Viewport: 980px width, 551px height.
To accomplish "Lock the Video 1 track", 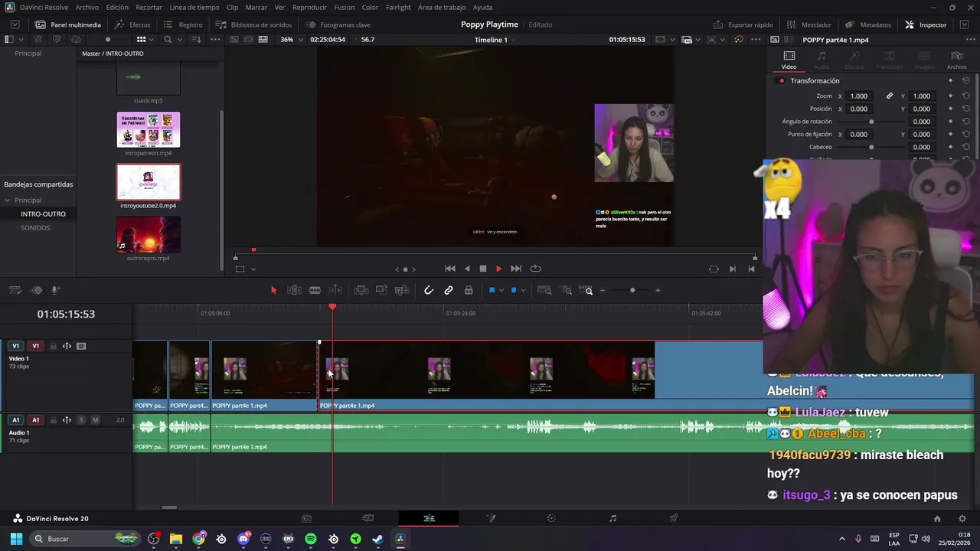I will (x=54, y=346).
